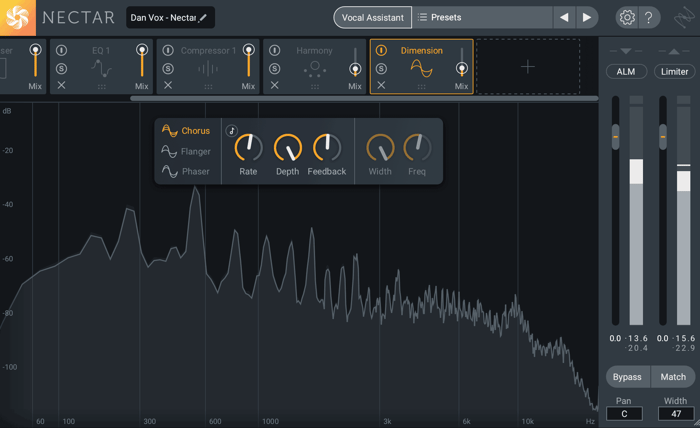Click the Nectar swirl logo

pyautogui.click(x=18, y=18)
